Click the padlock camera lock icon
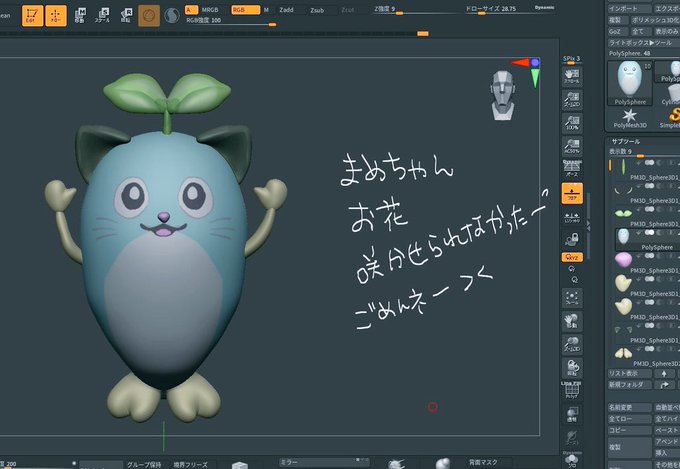This screenshot has height=469, width=680. pyautogui.click(x=572, y=239)
